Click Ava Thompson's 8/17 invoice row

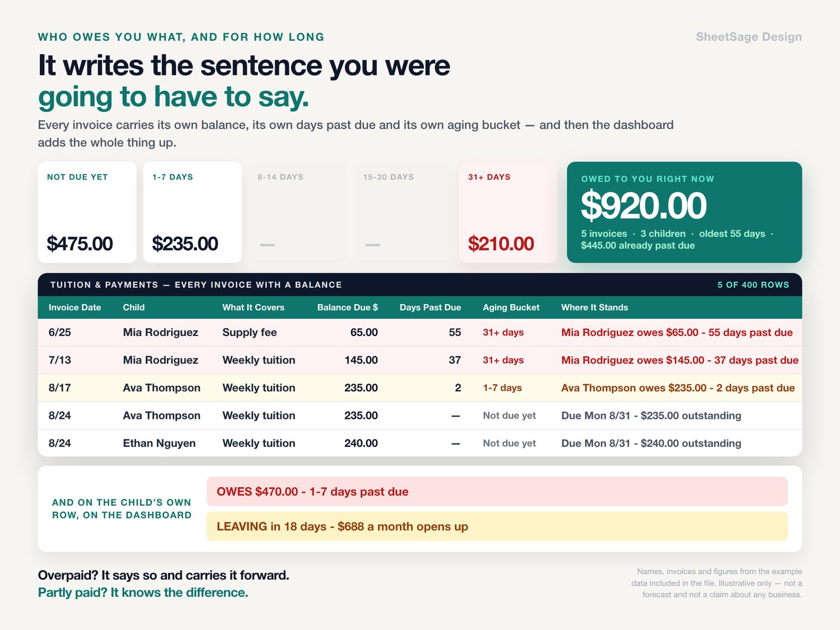[420, 388]
